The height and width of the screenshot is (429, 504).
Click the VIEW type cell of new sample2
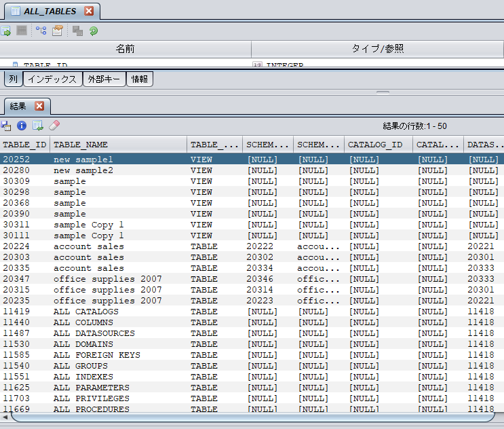click(214, 170)
